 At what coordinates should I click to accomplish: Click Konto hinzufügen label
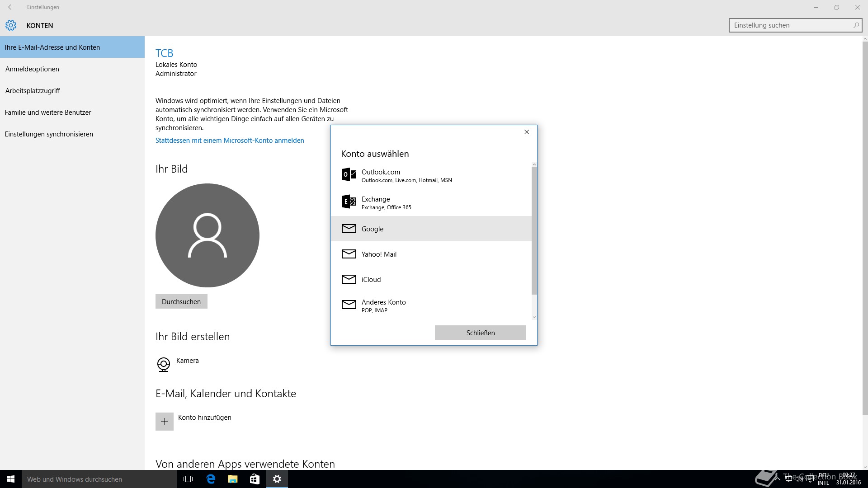click(204, 418)
